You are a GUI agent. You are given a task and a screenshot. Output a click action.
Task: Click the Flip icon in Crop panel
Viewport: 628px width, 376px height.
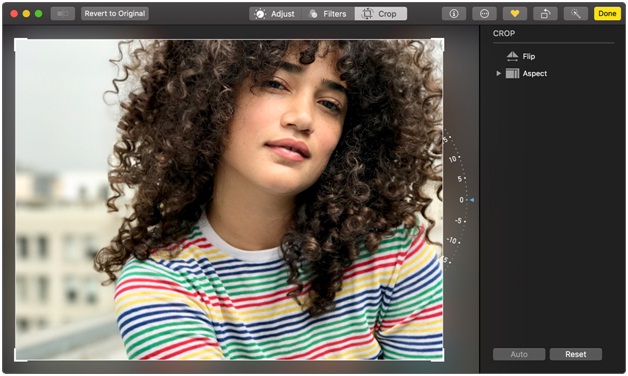click(512, 56)
